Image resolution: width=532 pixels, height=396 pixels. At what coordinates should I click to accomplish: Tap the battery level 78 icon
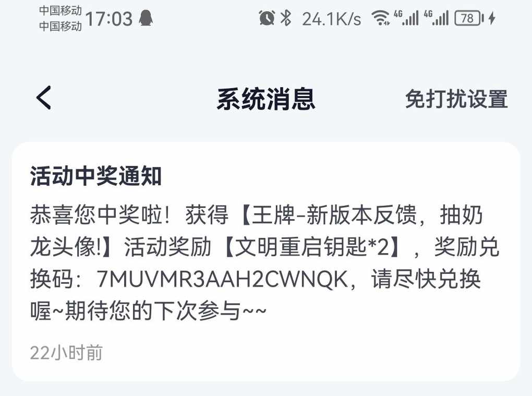tap(469, 18)
